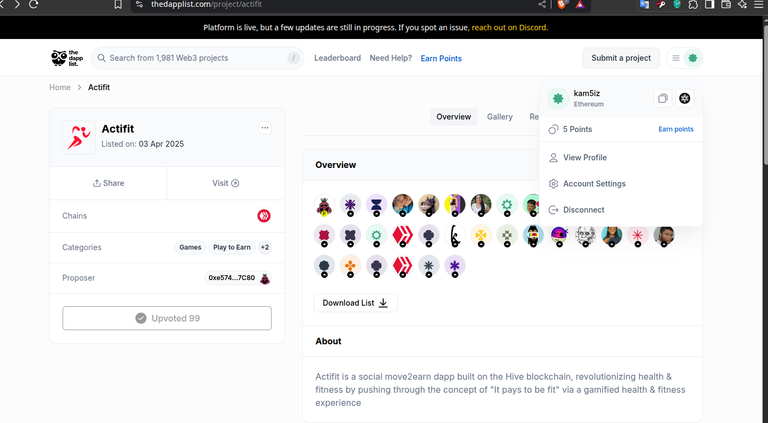Click the Games category tag
Image resolution: width=768 pixels, height=423 pixels.
(190, 247)
